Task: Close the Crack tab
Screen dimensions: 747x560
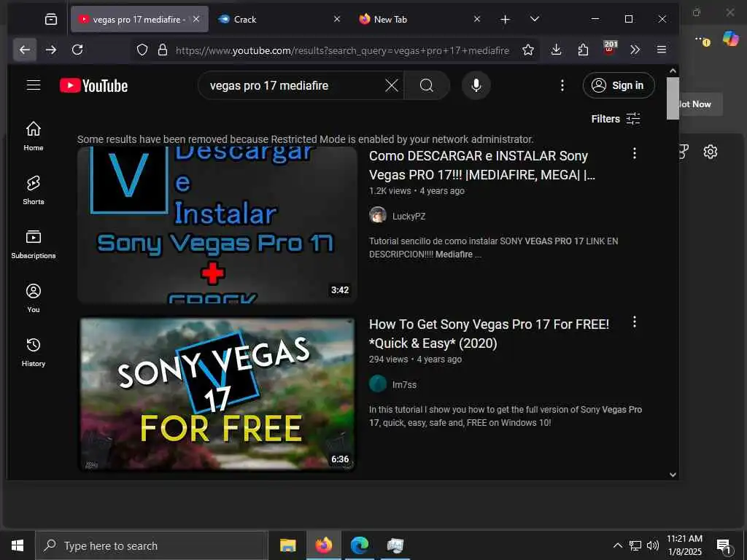Action: (x=337, y=19)
